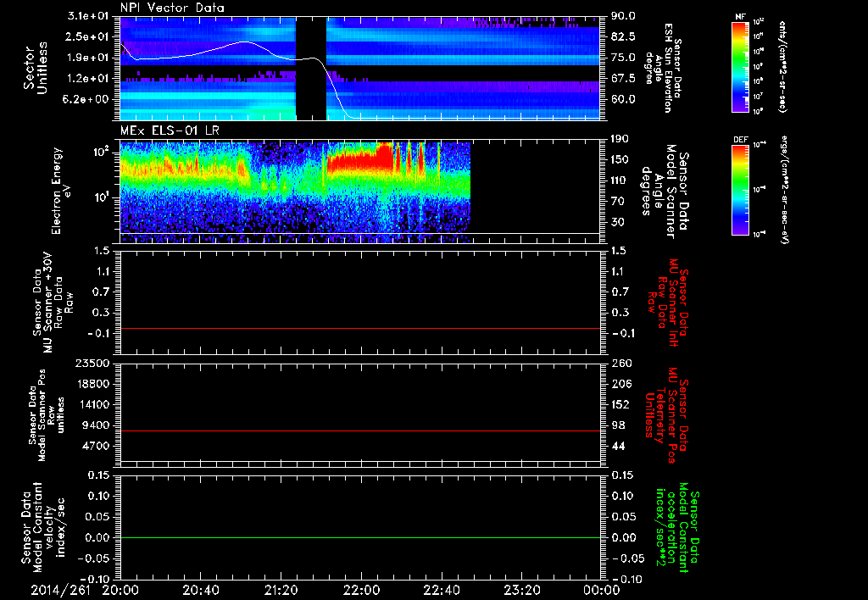Click the "190" scanner angle tick
Image resolution: width=868 pixels, height=600 pixels.
620,139
